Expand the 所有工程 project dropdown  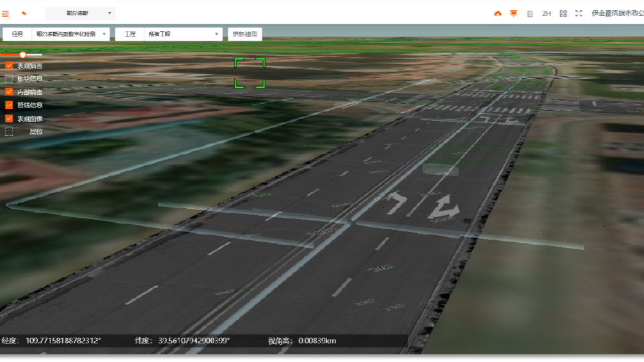point(183,34)
